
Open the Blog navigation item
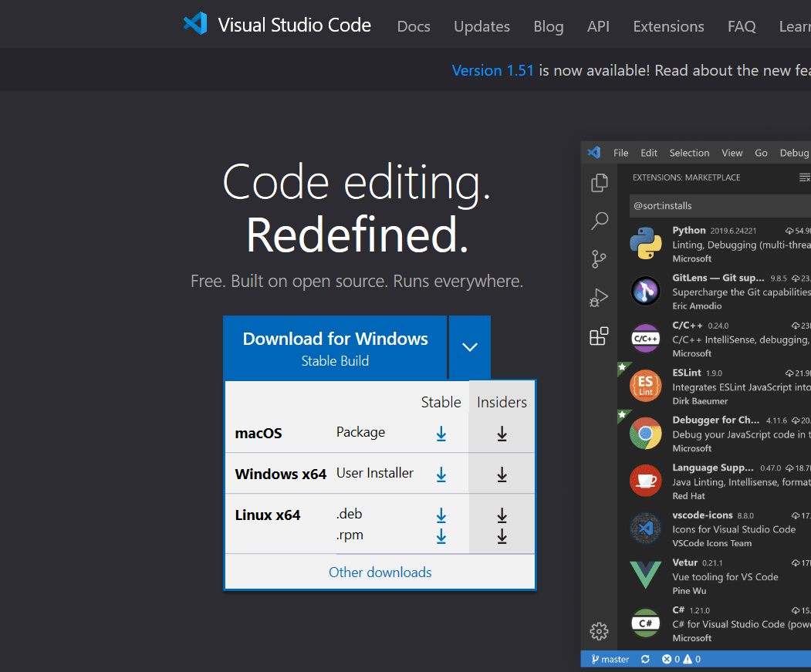[548, 26]
